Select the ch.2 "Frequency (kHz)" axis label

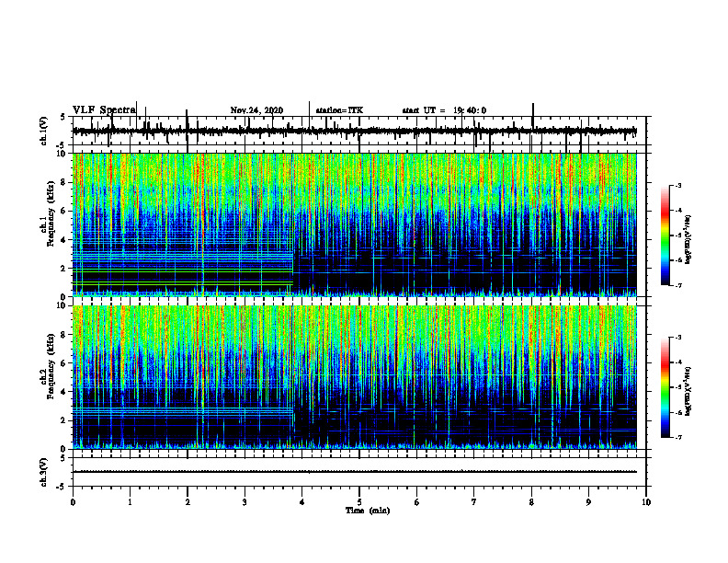coord(51,366)
